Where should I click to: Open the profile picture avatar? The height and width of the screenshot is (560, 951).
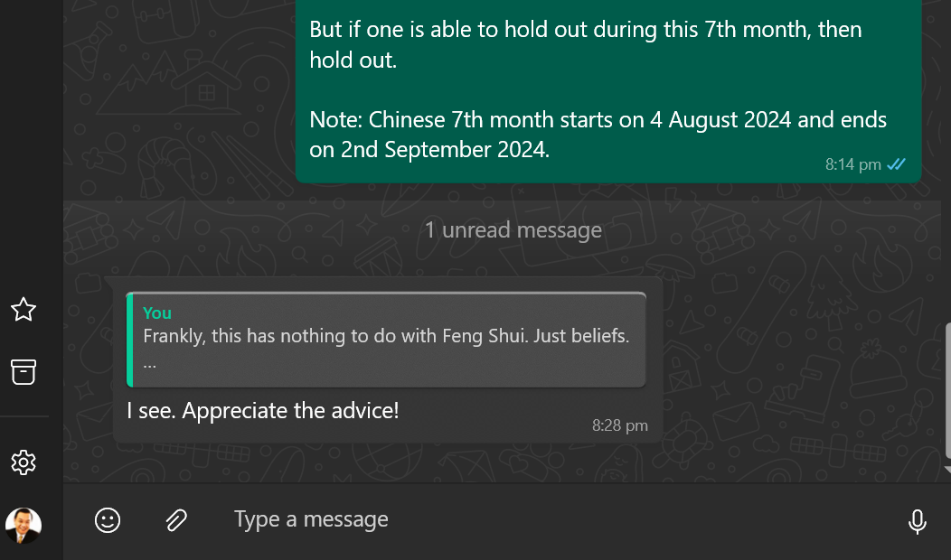[x=24, y=525]
